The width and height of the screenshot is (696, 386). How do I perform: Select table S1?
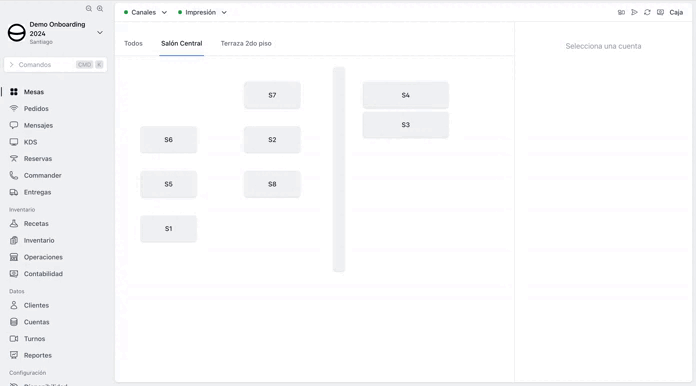pos(169,229)
